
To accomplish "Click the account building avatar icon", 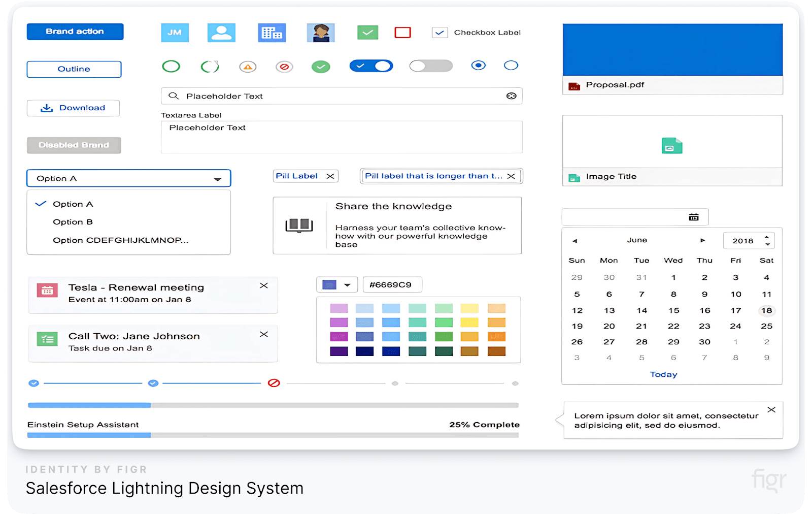I will 272,33.
